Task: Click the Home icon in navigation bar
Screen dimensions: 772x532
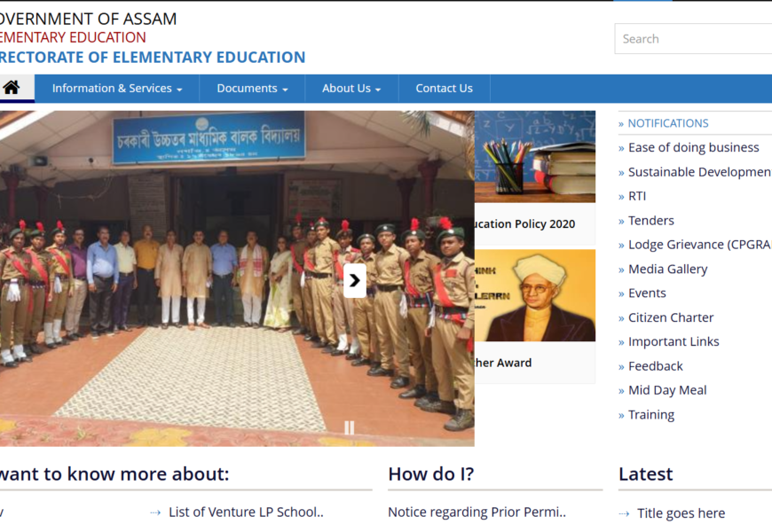Action: click(x=12, y=88)
